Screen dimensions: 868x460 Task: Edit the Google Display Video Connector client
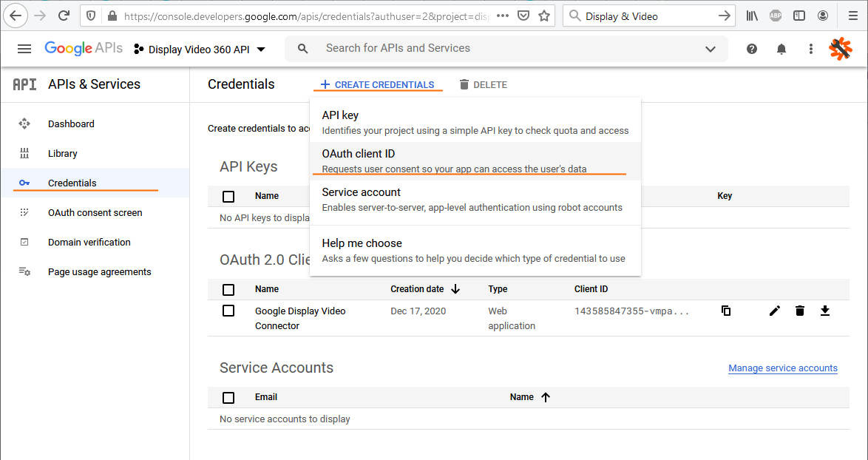point(774,311)
